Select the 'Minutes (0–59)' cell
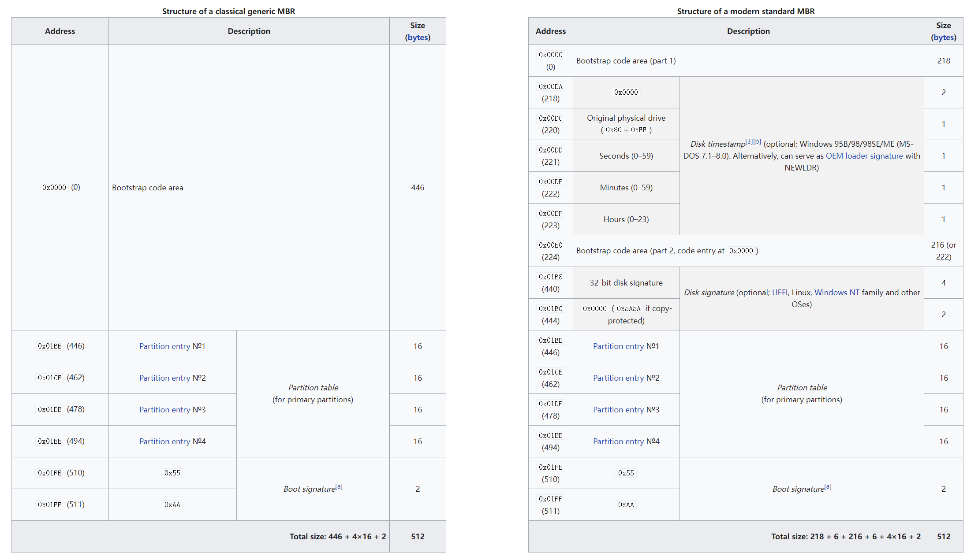The width and height of the screenshot is (967, 560). tap(626, 188)
